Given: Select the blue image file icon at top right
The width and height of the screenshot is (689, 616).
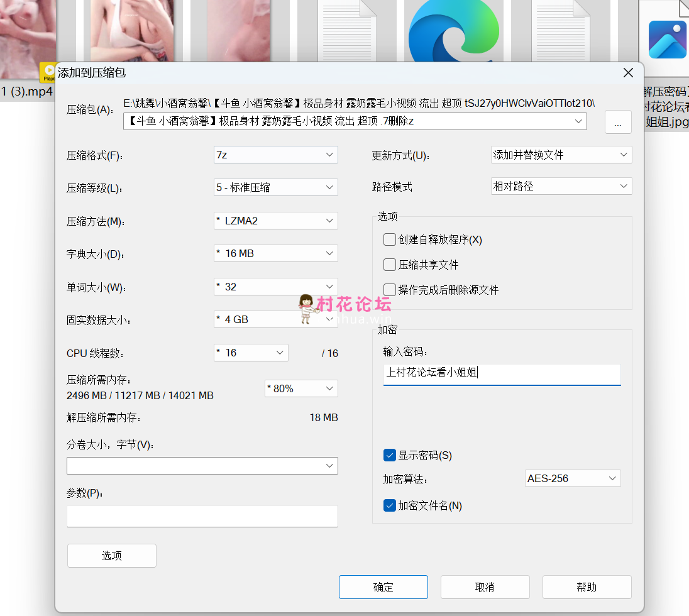Looking at the screenshot, I should click(x=668, y=40).
